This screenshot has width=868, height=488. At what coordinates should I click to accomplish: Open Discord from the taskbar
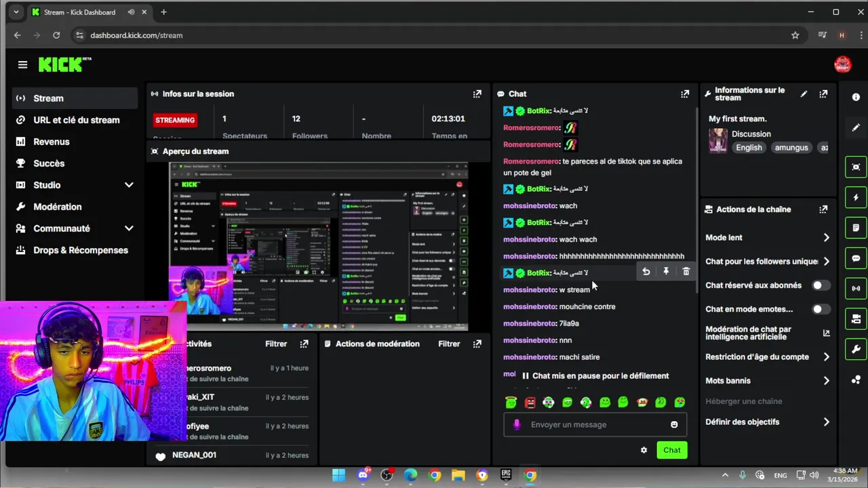(x=363, y=475)
